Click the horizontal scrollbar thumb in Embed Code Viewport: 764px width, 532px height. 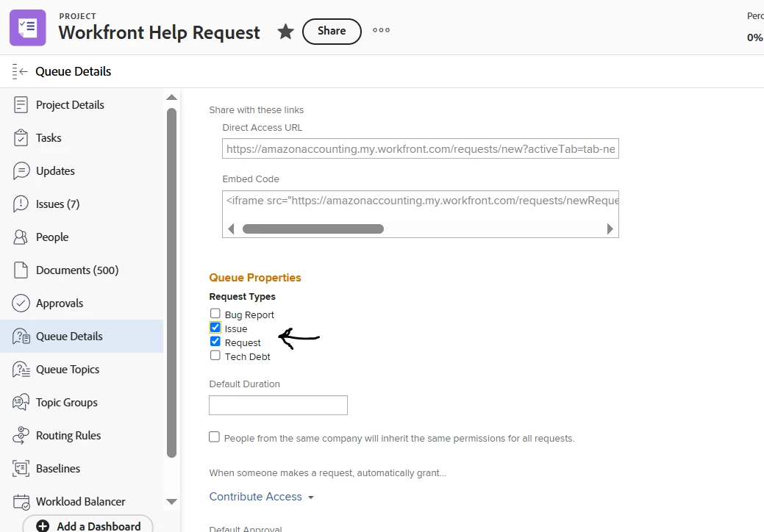pyautogui.click(x=313, y=229)
